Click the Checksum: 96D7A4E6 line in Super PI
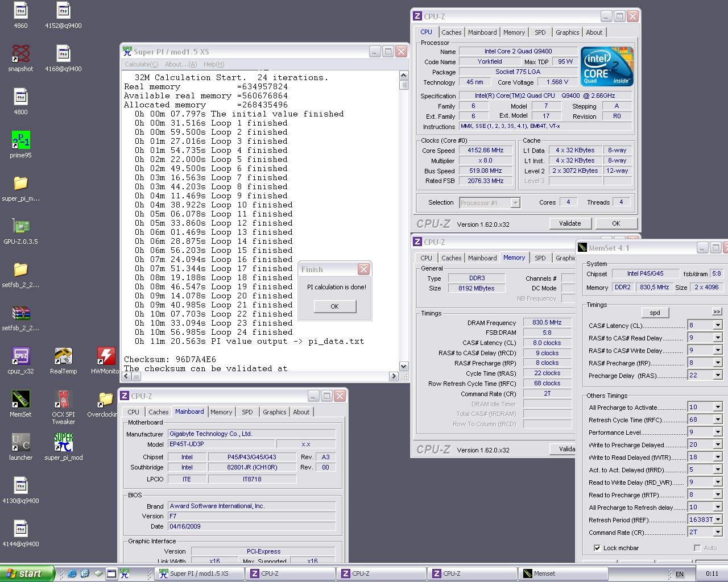This screenshot has width=728, height=582. click(170, 359)
